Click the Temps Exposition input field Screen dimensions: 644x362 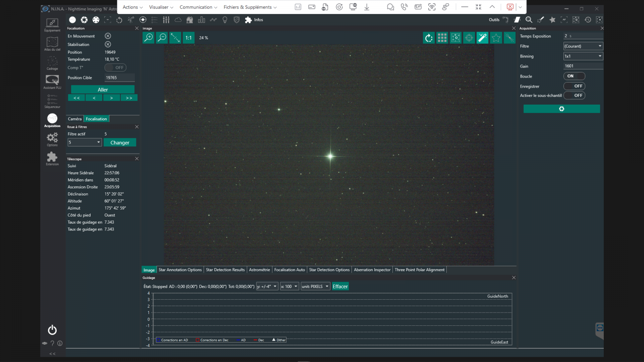pos(583,36)
